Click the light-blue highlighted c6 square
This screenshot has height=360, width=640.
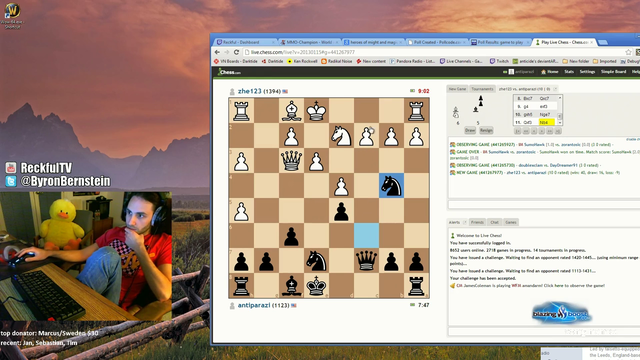coord(367,236)
